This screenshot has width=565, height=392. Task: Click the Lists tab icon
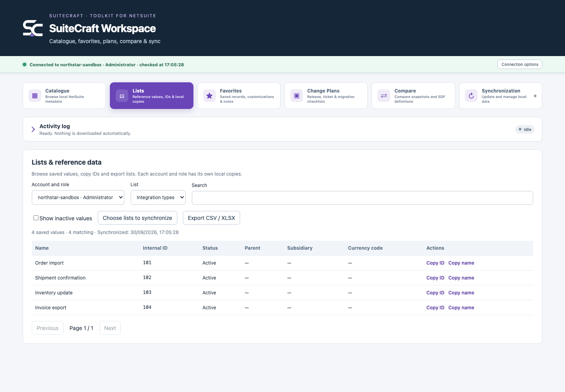point(122,96)
